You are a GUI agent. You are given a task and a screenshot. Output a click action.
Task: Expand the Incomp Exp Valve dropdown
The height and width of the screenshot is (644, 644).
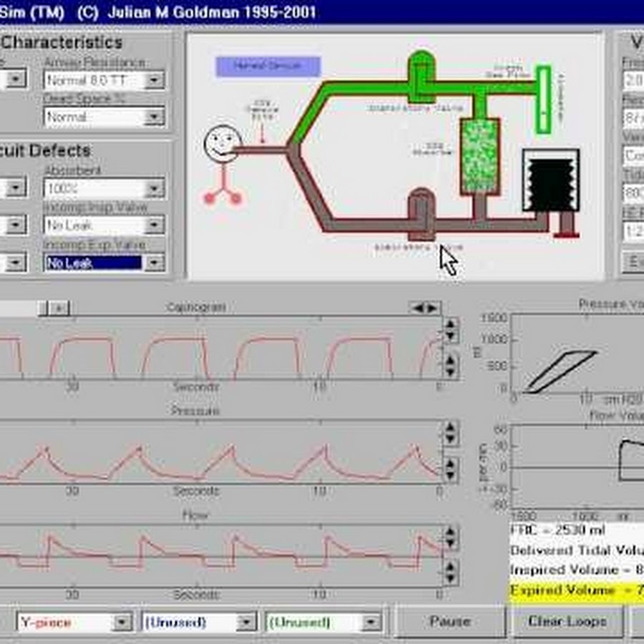155,263
